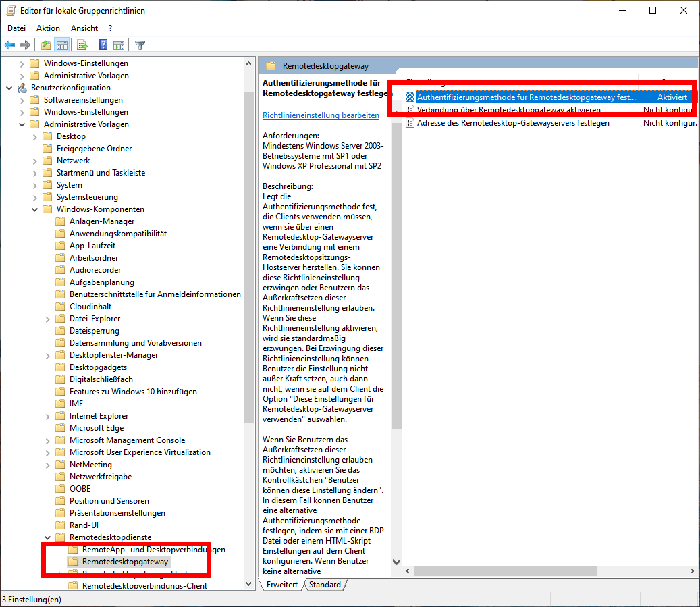This screenshot has height=607, width=700.
Task: Click the Filter funnel icon
Action: [x=140, y=45]
